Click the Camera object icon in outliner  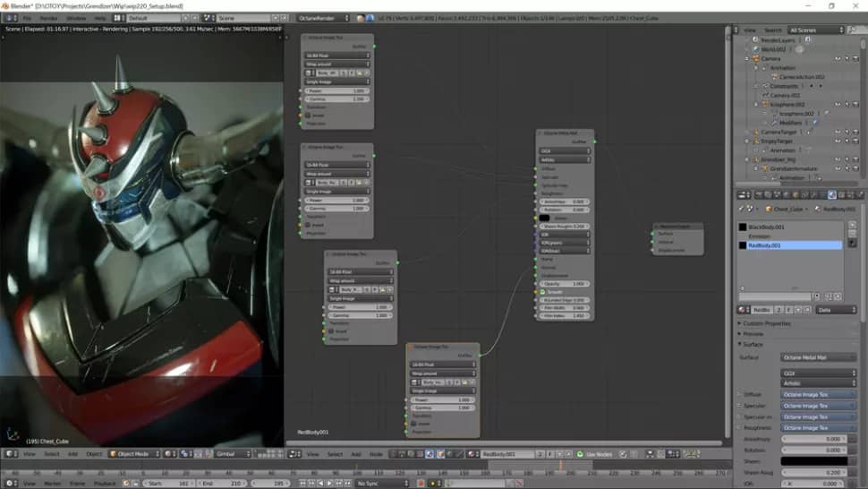click(x=755, y=58)
